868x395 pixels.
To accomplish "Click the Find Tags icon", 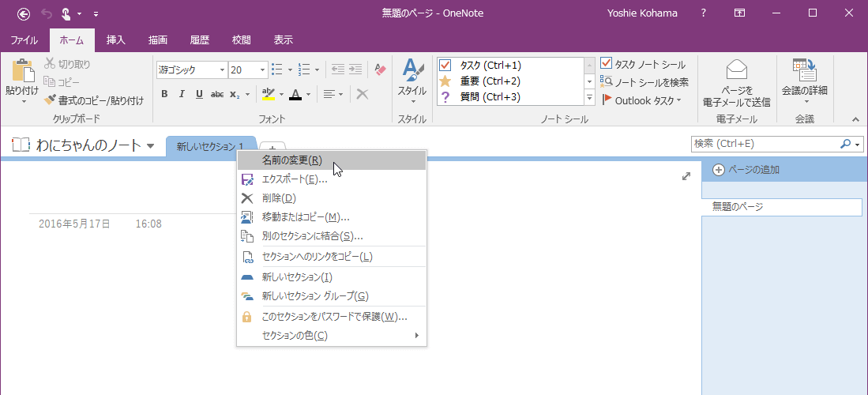I will 645,82.
